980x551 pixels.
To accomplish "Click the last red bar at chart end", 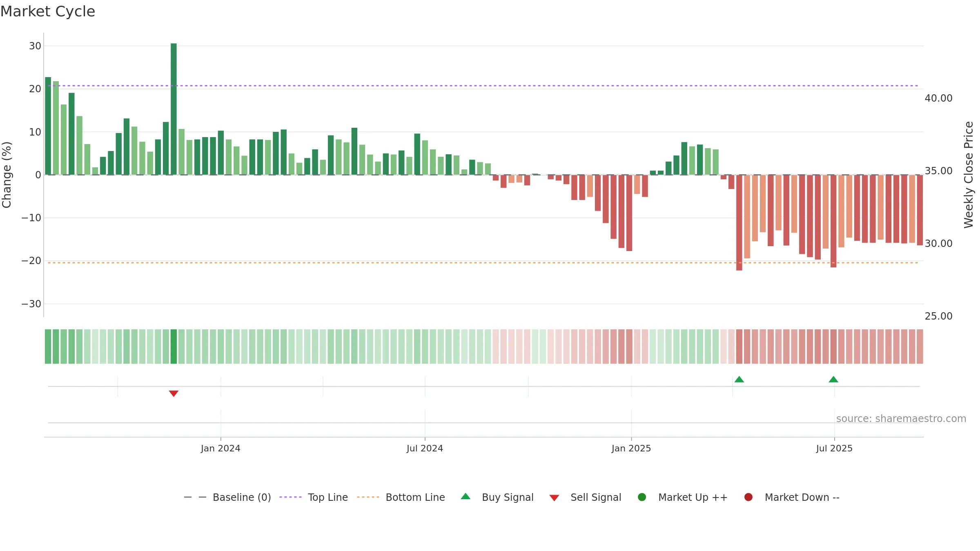I will pos(920,210).
